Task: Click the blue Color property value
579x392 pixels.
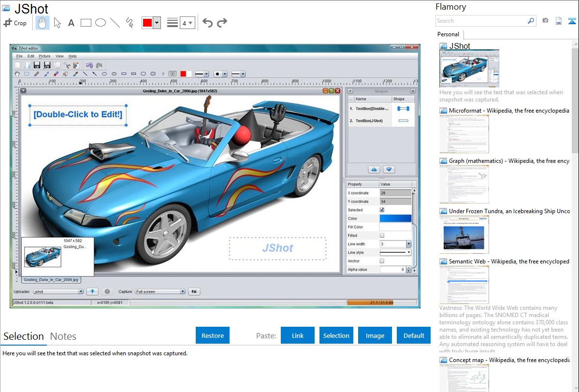Action: coord(395,218)
